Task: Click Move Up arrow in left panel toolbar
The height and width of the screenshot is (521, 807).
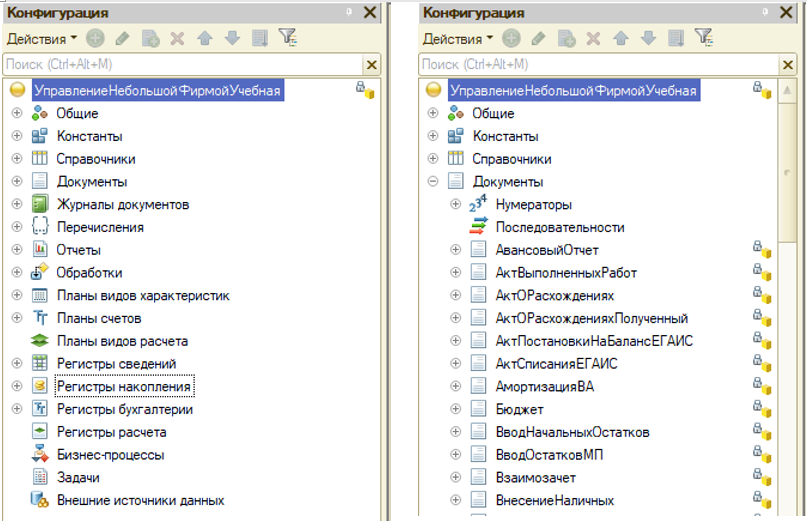Action: click(205, 38)
